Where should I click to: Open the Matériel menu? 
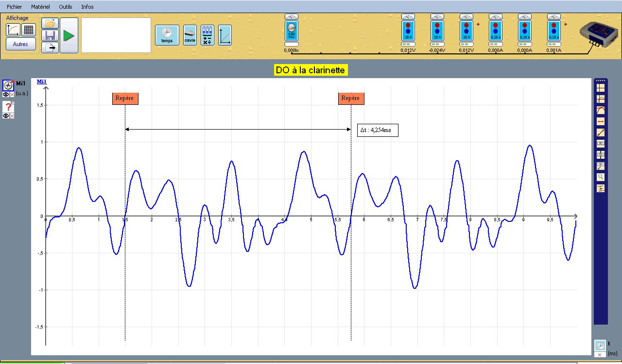coord(40,7)
